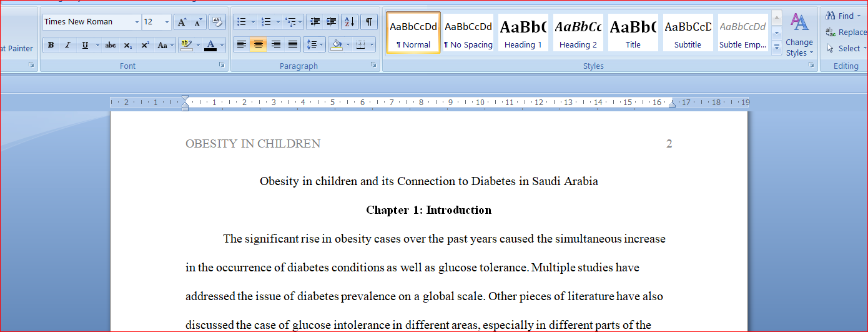
Task: Apply bullet list icon
Action: click(x=242, y=22)
